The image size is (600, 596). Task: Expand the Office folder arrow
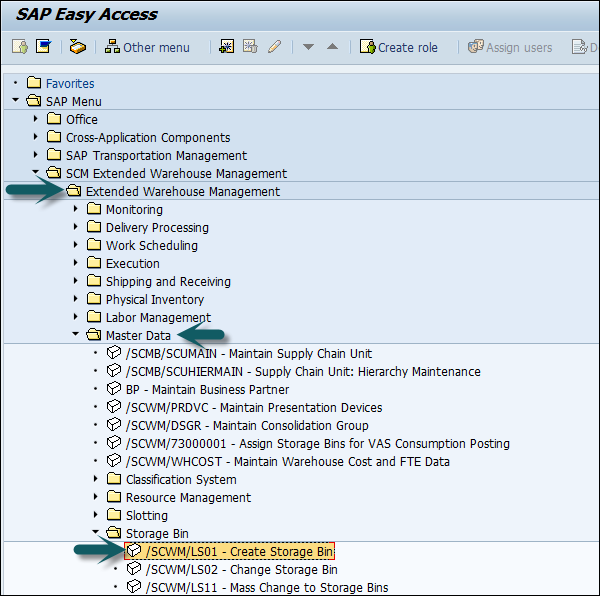[36, 119]
